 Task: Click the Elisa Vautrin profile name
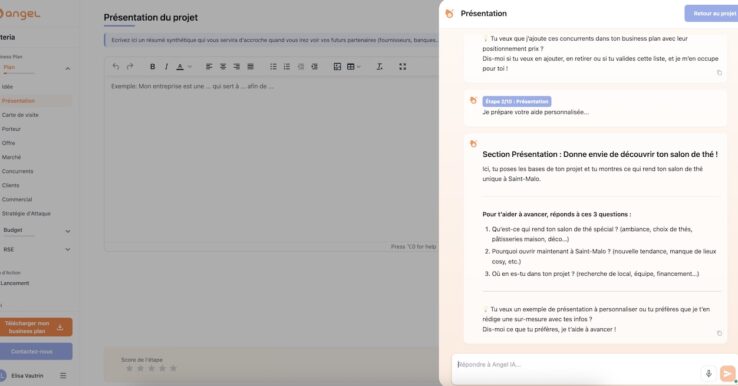click(x=27, y=376)
